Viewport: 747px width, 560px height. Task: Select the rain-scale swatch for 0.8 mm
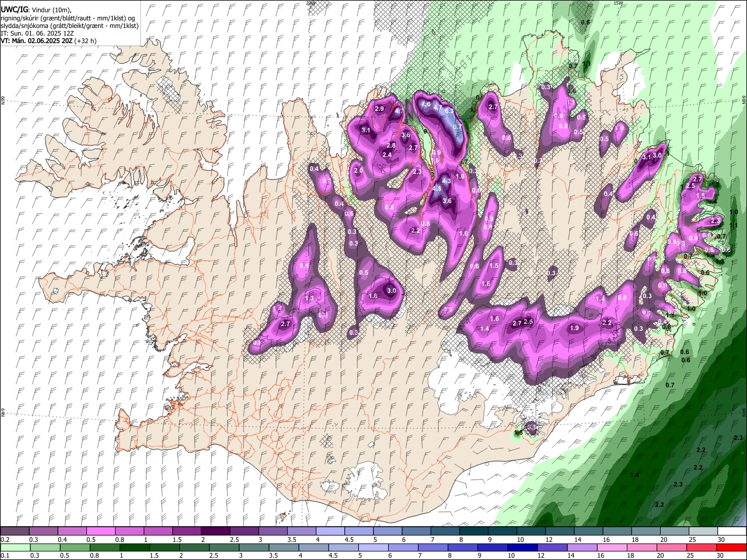pyautogui.click(x=105, y=548)
